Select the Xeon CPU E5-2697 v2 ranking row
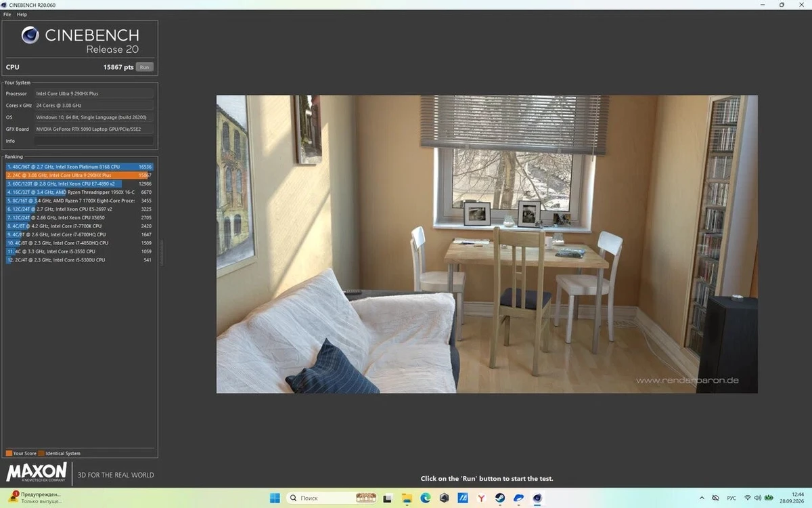This screenshot has height=508, width=812. 80,209
